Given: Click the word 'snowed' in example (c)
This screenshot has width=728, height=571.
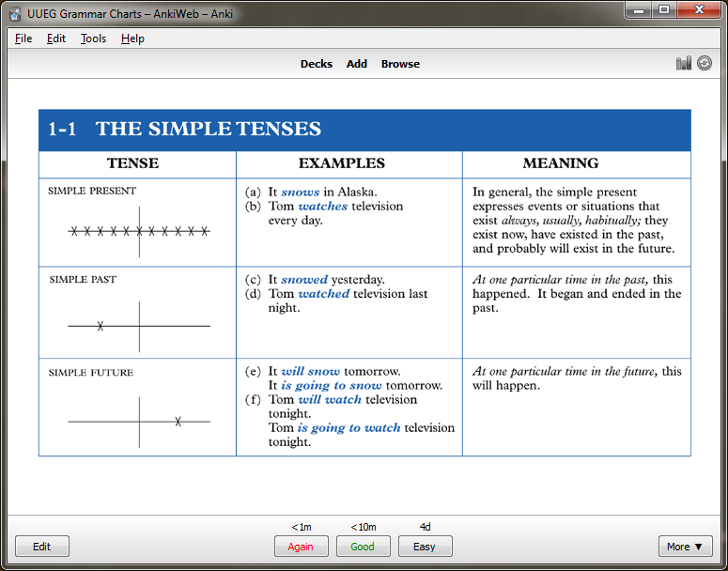Looking at the screenshot, I should [x=304, y=280].
